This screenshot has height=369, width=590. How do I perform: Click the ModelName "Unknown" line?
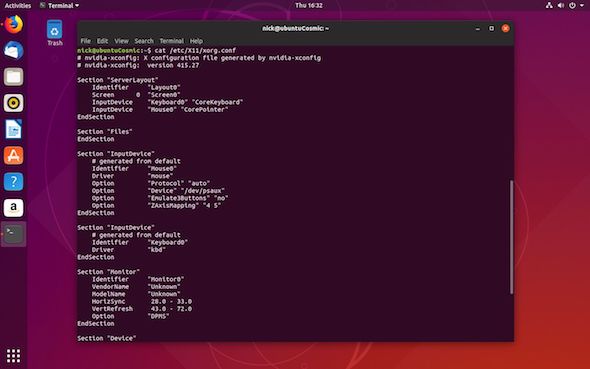coord(136,294)
